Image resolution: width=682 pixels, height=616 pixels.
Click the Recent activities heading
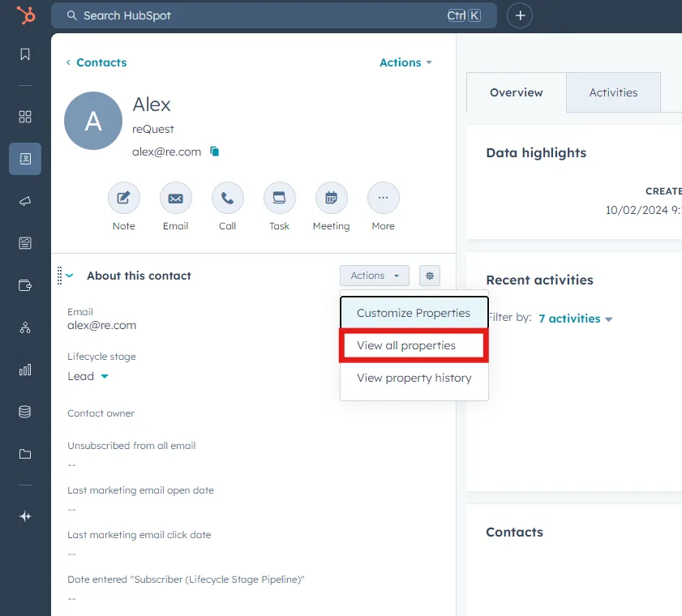[x=540, y=280]
